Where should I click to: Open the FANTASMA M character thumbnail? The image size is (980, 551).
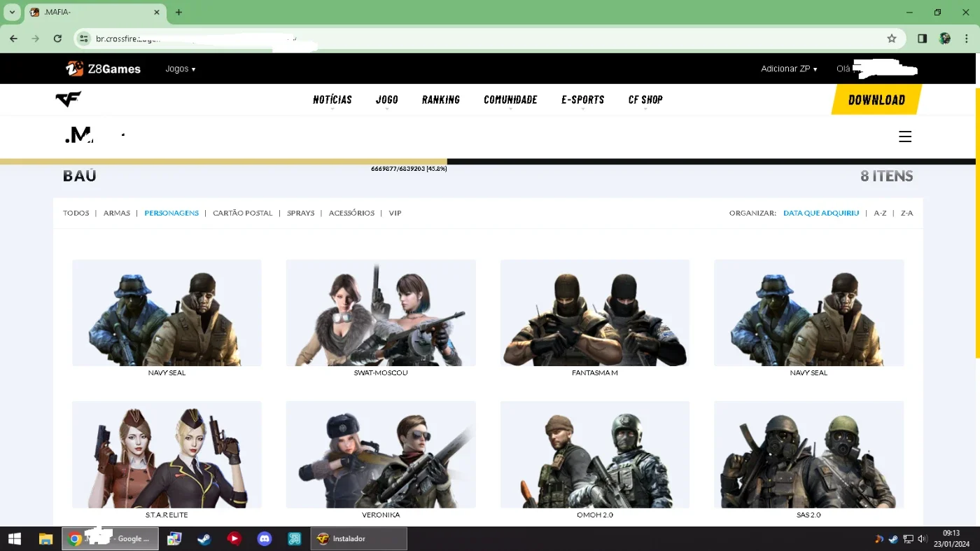[x=595, y=313]
